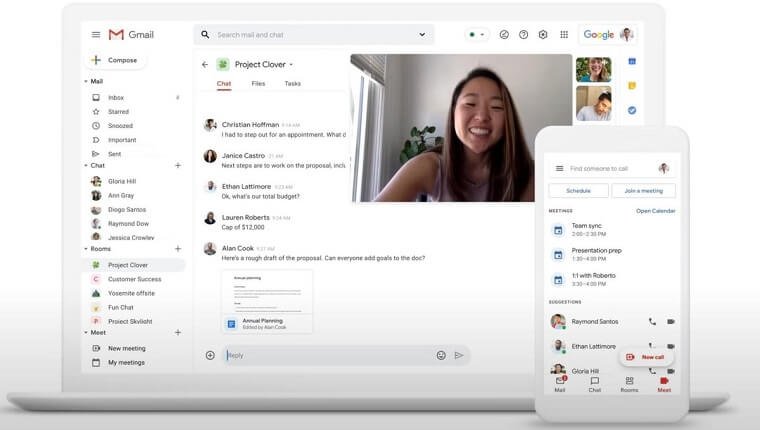Select the top participant video thumbnail
This screenshot has width=760, height=430.
tap(594, 69)
